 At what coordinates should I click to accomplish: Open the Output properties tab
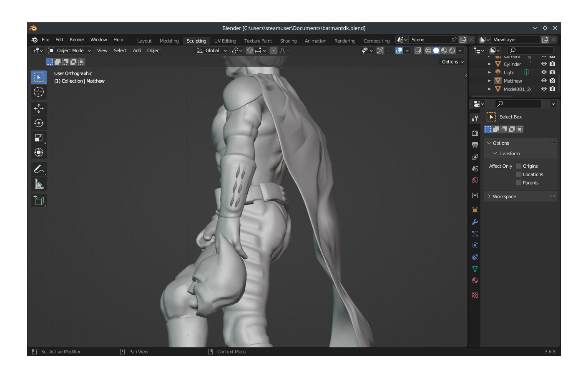475,145
